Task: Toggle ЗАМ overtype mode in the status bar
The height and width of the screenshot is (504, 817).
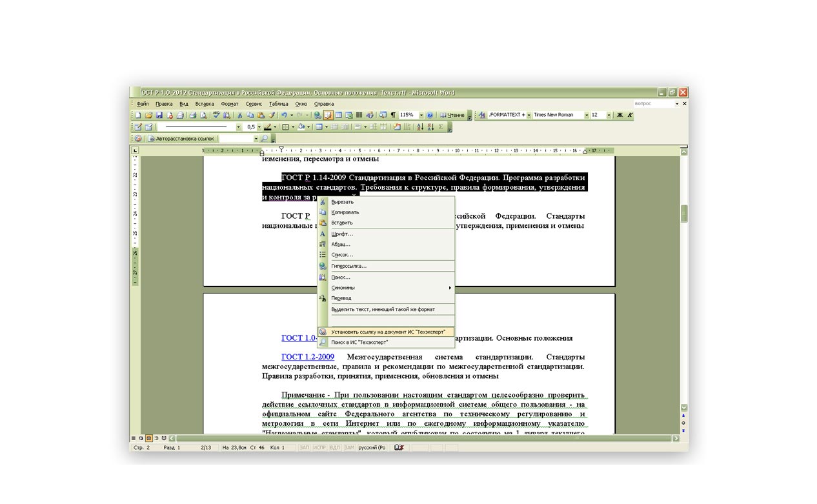Action: click(x=349, y=447)
